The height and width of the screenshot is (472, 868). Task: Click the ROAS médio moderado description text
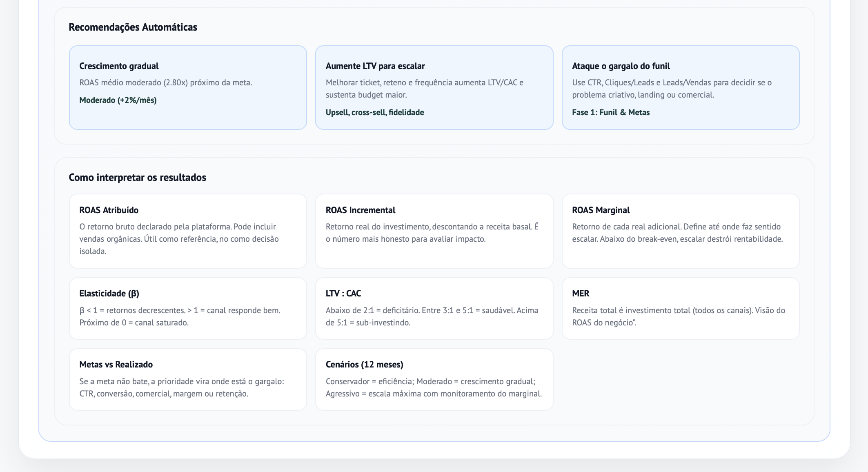pos(166,82)
